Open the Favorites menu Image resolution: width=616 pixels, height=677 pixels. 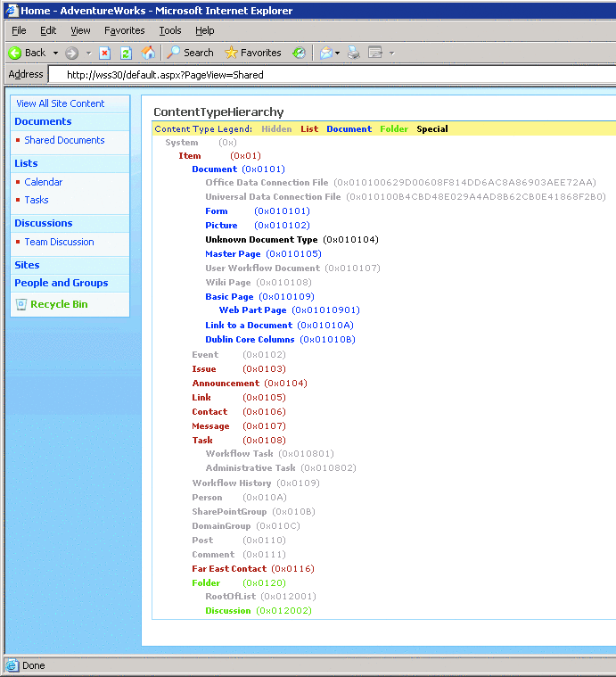pyautogui.click(x=125, y=30)
